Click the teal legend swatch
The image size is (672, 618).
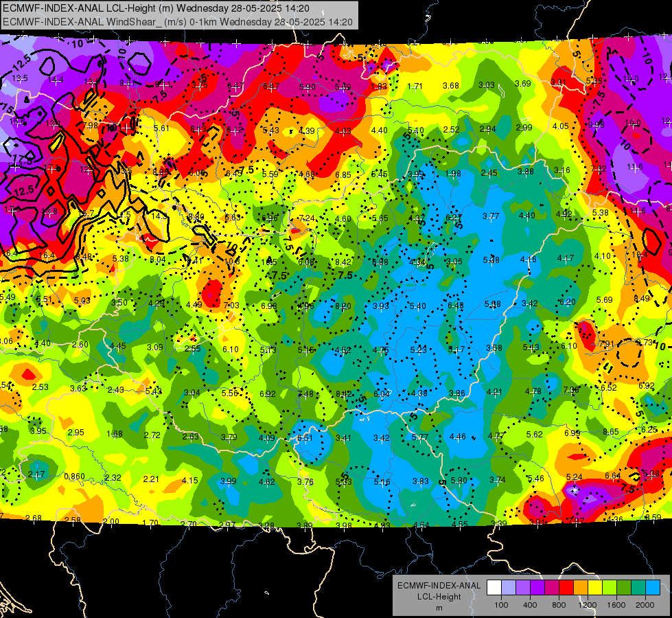click(x=638, y=588)
